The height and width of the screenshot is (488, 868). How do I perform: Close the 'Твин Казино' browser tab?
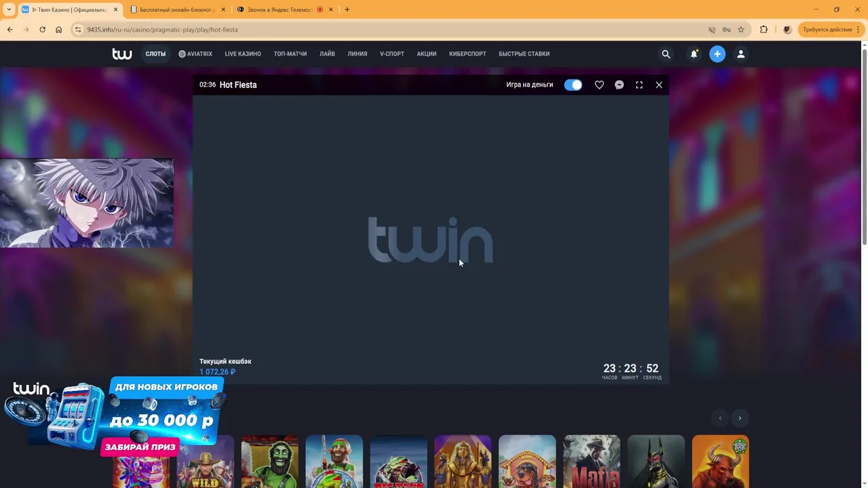point(115,9)
